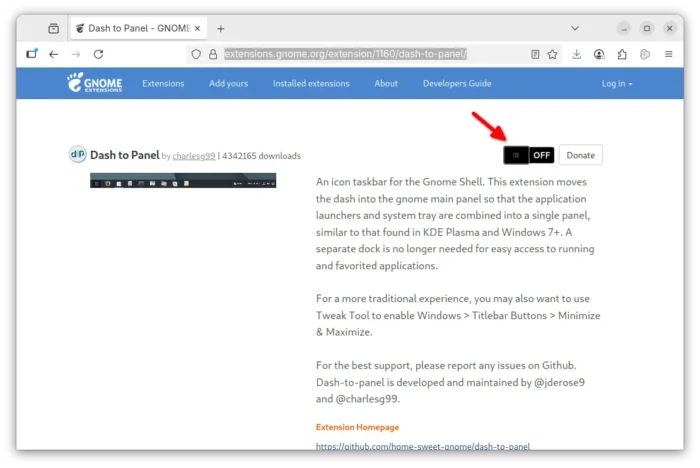The image size is (700, 468).
Task: Reload the current page
Action: point(98,54)
